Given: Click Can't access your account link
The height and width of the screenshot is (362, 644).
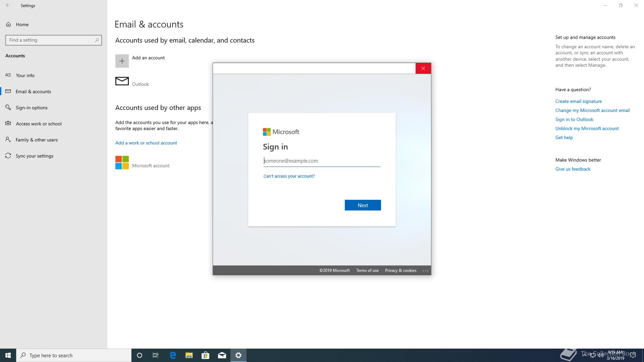Looking at the screenshot, I should (x=289, y=176).
